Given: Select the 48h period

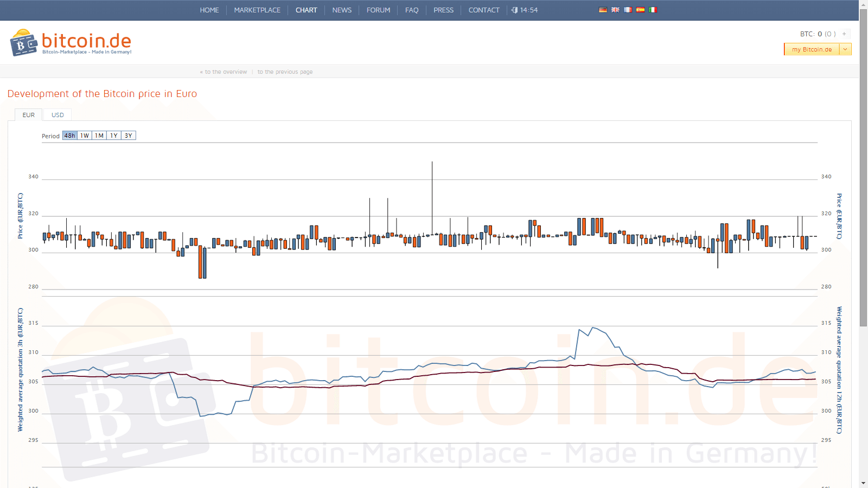Looking at the screenshot, I should click(70, 136).
